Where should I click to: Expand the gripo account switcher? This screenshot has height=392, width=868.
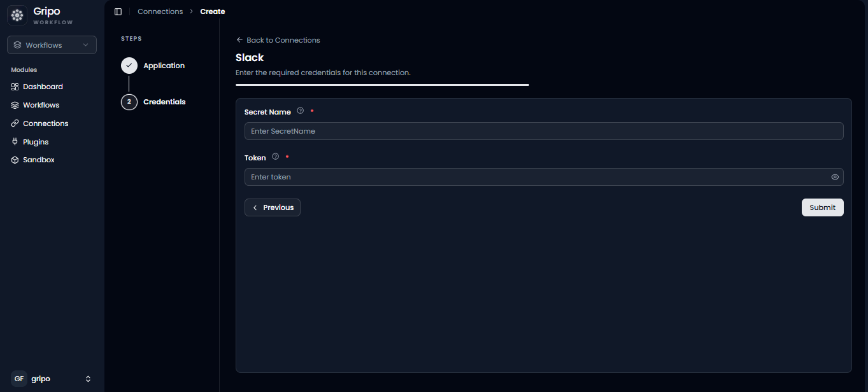[88, 379]
